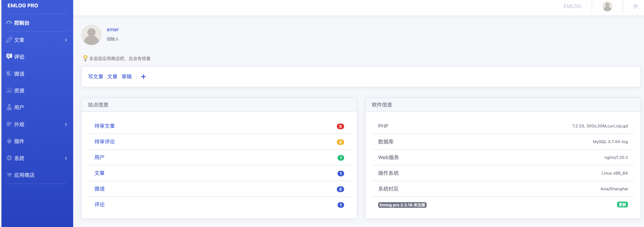The image size is (644, 227).
Task: Click the dashboard gauge icon beside 控制台
Action: click(9, 23)
